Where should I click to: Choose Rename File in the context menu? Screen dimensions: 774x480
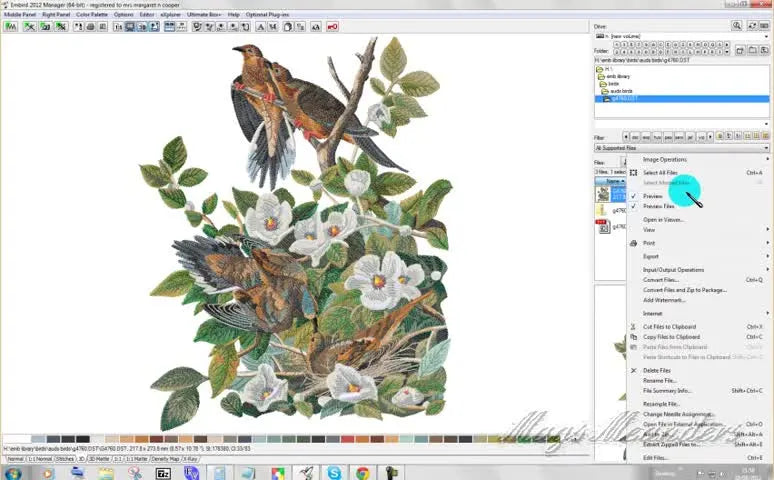pos(659,381)
